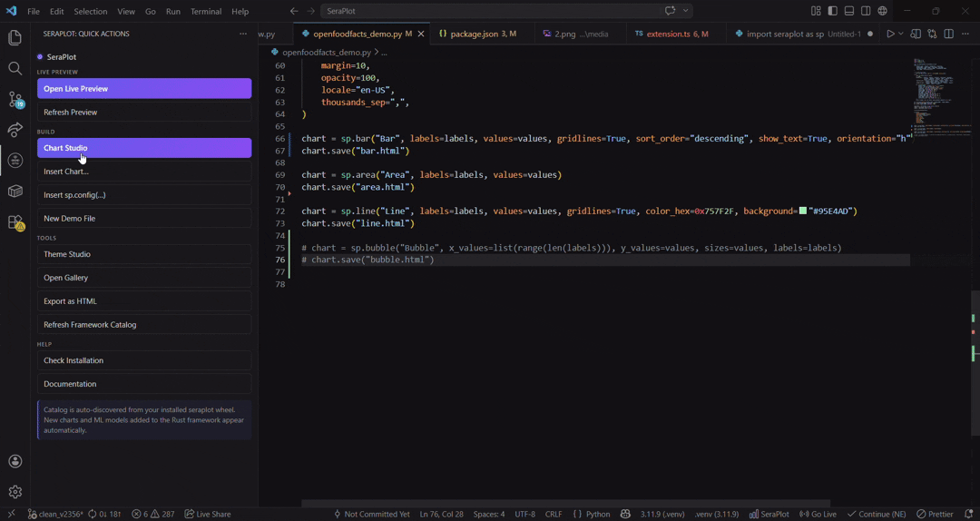Viewport: 980px width, 521px height.
Task: Run the Python file with play icon
Action: (x=891, y=34)
